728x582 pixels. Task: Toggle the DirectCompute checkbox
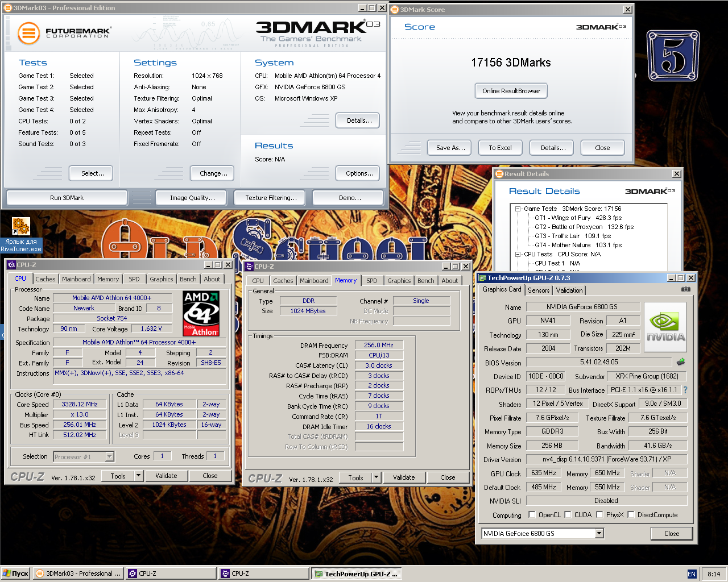pos(631,515)
